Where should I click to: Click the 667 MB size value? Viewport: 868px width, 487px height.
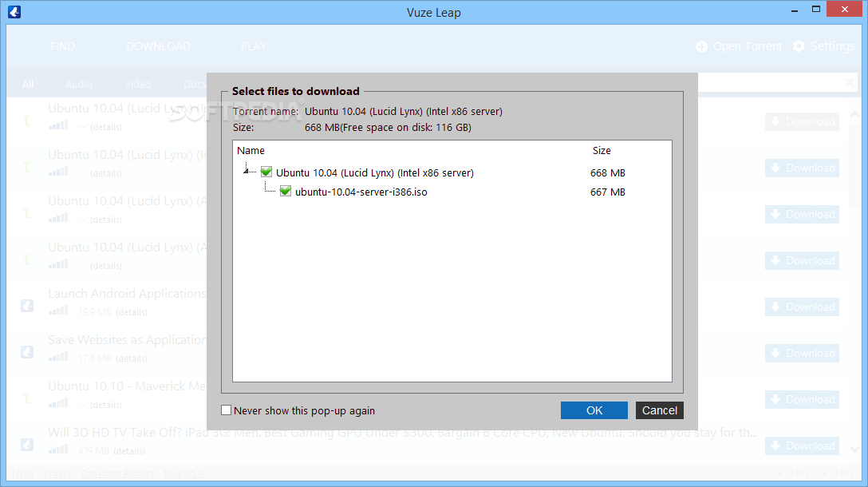click(x=608, y=192)
